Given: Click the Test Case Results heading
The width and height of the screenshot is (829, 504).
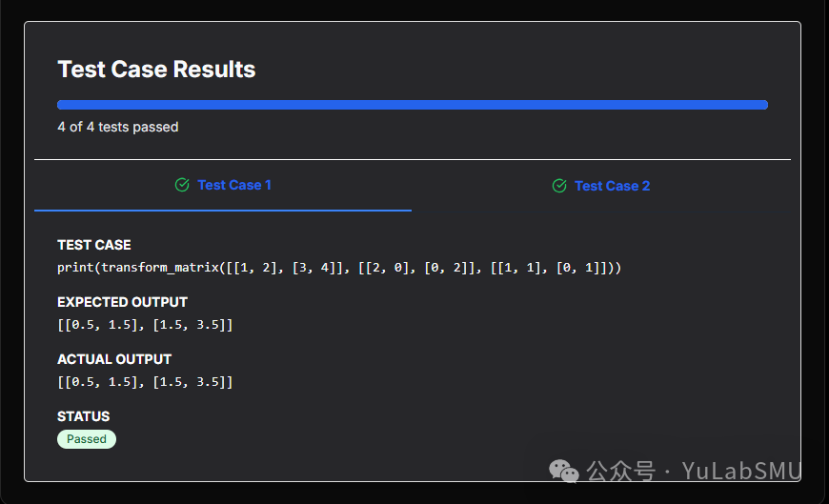Looking at the screenshot, I should click(156, 70).
